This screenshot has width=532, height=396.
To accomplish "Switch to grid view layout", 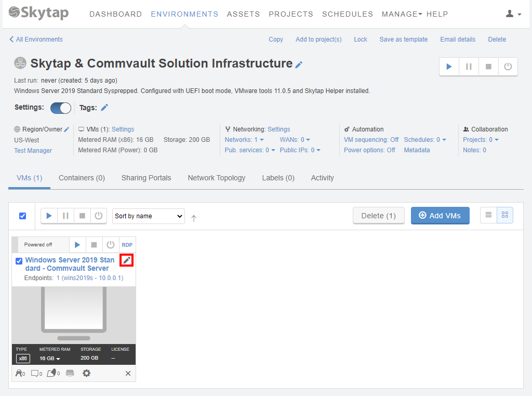I will [505, 215].
